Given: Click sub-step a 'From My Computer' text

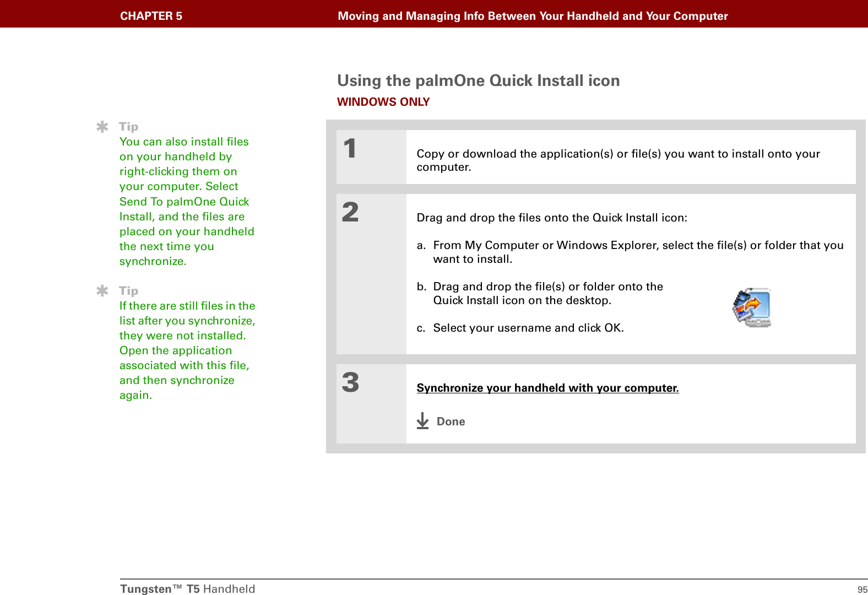Looking at the screenshot, I should tap(630, 252).
